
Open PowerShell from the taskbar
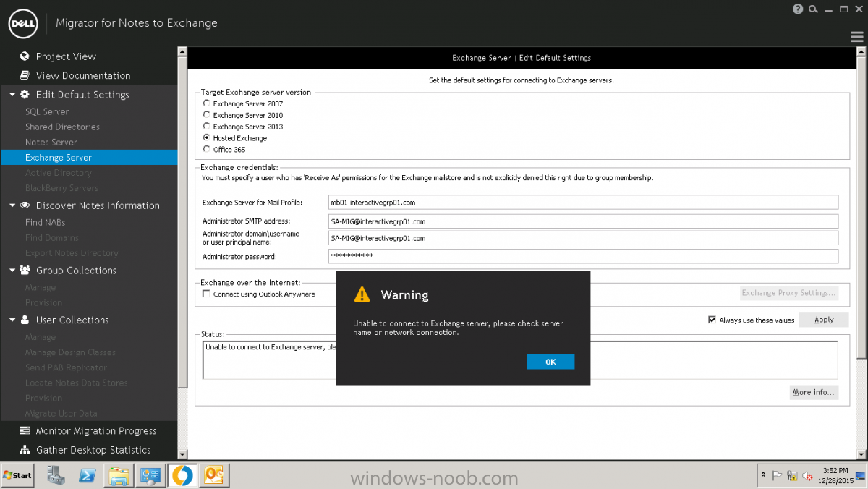88,475
